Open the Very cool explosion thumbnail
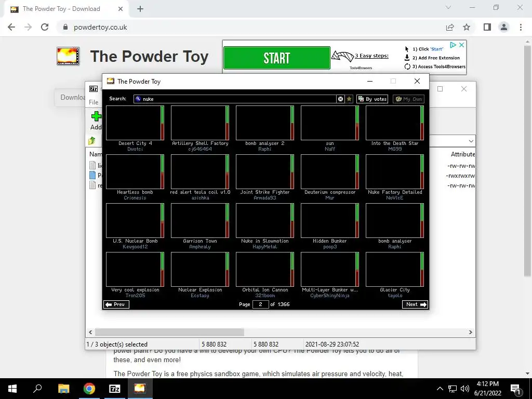The width and height of the screenshot is (532, 399). [135, 270]
